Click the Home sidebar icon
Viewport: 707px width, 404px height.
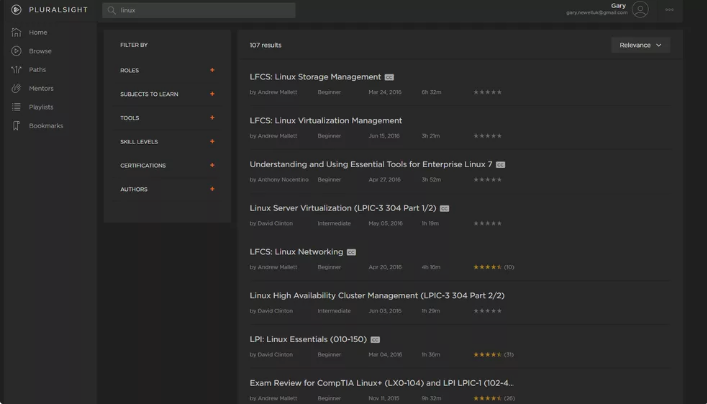(x=16, y=32)
